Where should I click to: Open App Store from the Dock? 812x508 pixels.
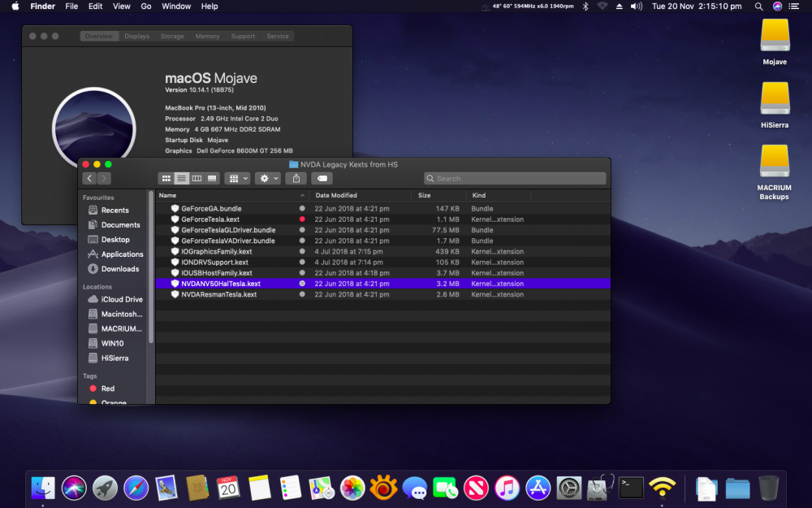tap(538, 488)
